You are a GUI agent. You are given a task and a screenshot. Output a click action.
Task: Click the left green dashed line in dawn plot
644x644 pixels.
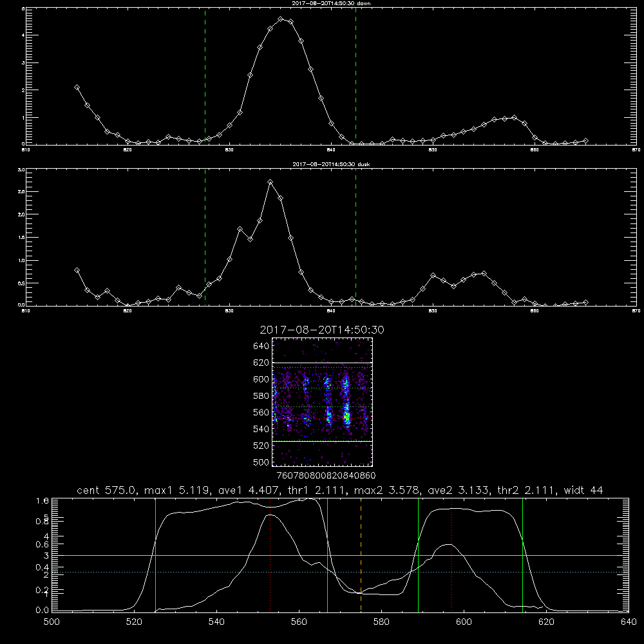pyautogui.click(x=205, y=76)
